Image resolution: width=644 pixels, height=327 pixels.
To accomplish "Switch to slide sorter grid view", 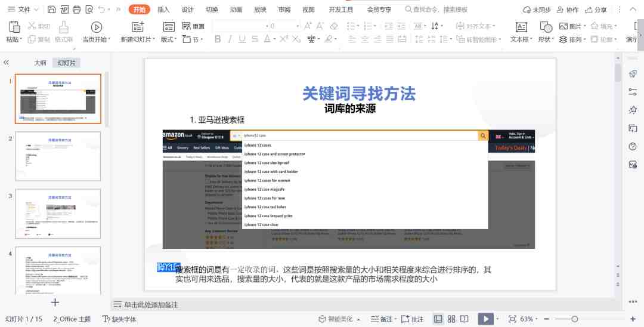I will tap(451, 319).
